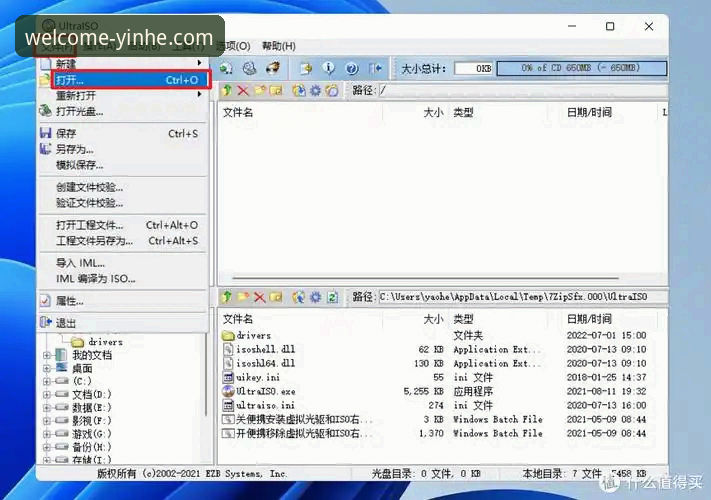711x500 pixels.
Task: Select 数据(E:) drive in tree
Action: 91,408
